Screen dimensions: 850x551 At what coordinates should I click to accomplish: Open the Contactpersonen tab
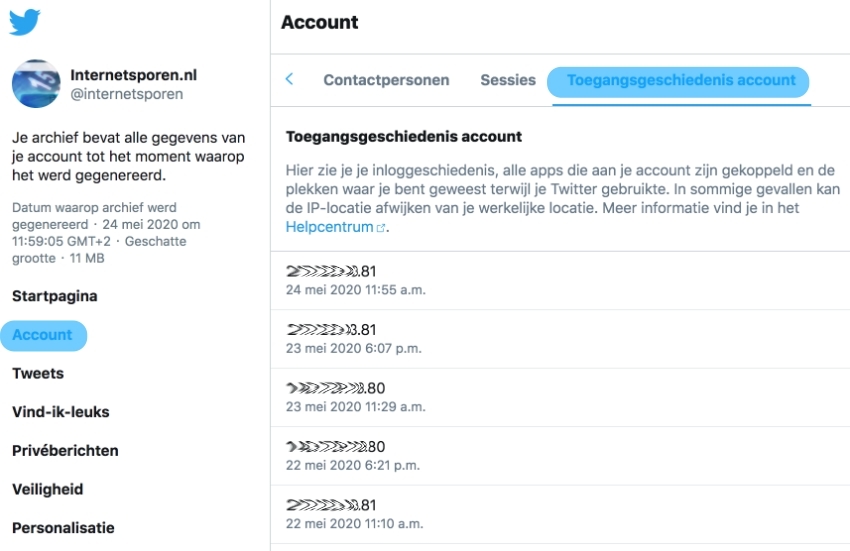[x=386, y=80]
